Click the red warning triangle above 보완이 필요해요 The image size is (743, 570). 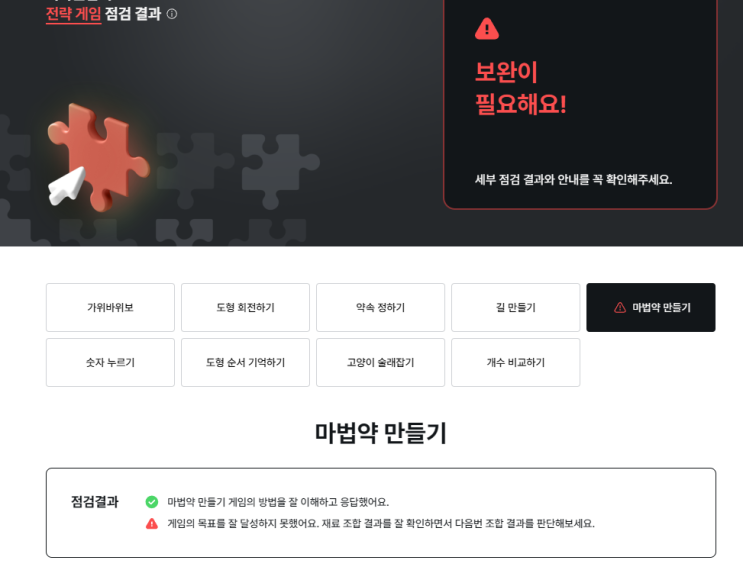pos(487,29)
